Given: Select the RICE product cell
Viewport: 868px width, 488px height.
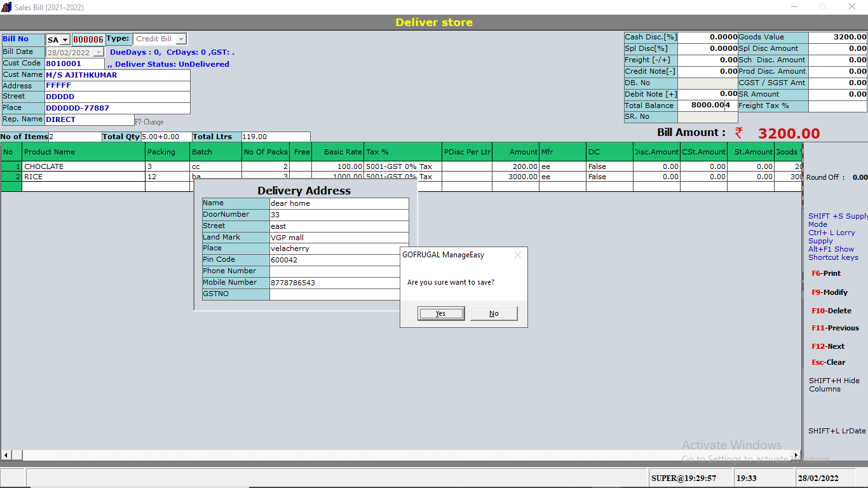Looking at the screenshot, I should [x=84, y=177].
